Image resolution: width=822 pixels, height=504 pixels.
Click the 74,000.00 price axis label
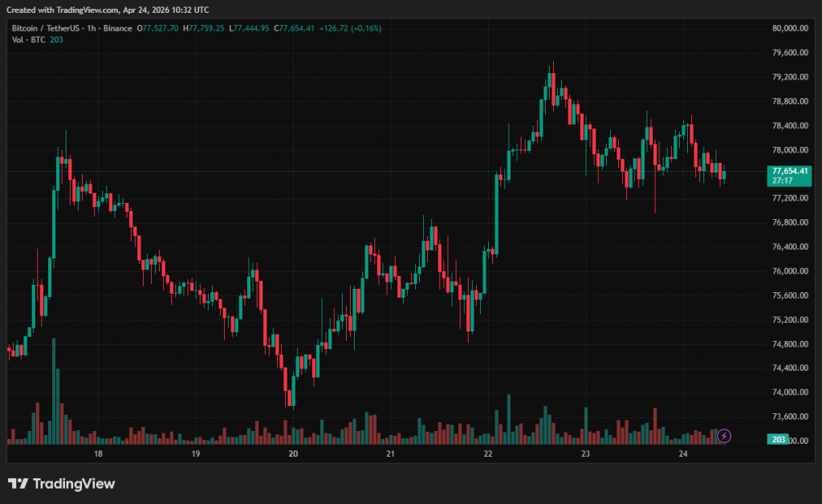(789, 392)
